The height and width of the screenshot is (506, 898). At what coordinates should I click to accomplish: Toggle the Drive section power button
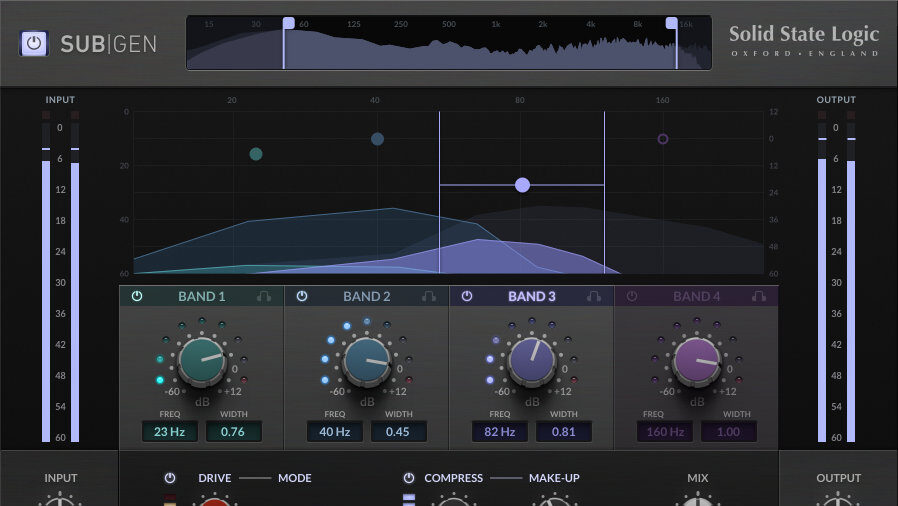(x=170, y=478)
